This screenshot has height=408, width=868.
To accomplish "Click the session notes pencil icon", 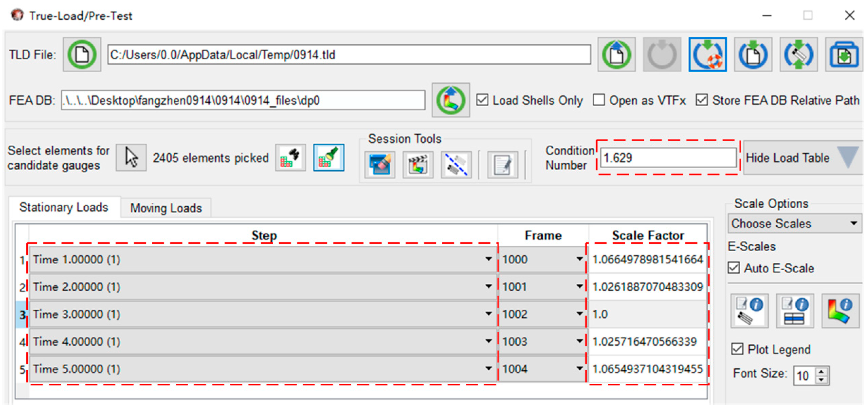I will (x=502, y=164).
